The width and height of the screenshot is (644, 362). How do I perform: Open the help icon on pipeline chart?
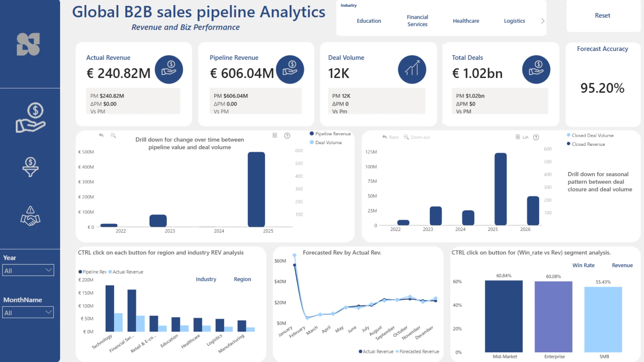287,136
